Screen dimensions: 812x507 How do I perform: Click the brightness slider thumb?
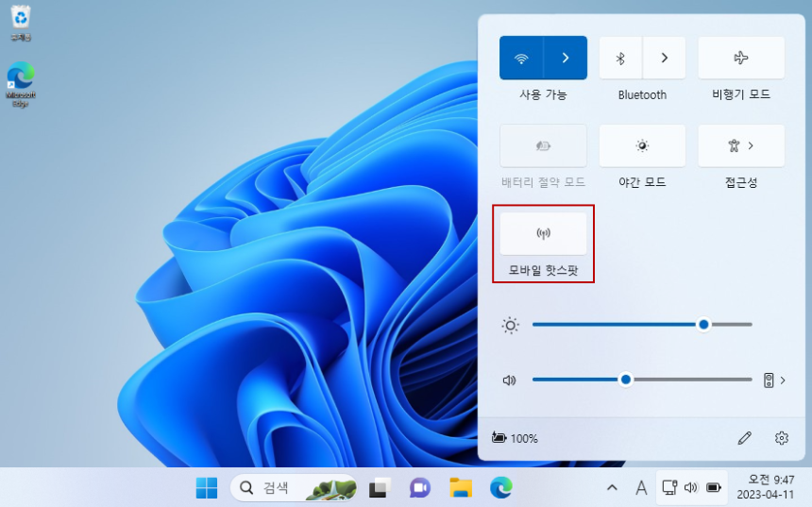pos(703,325)
